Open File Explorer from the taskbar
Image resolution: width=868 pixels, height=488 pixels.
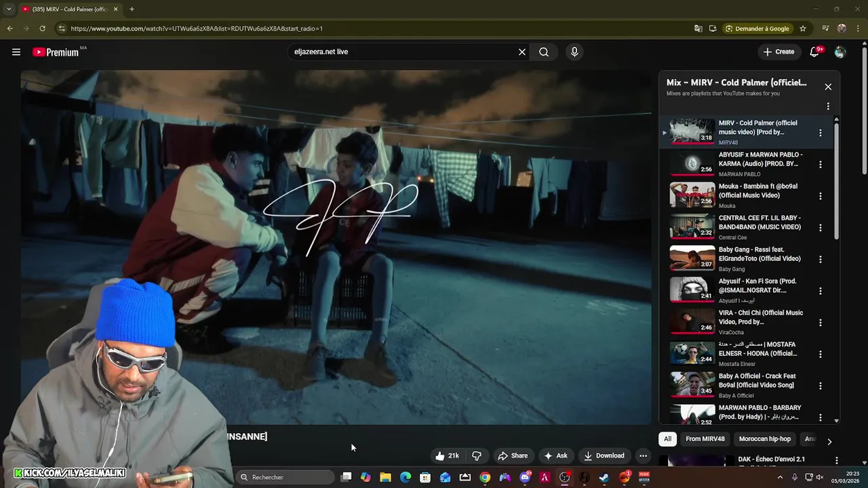[x=385, y=477]
